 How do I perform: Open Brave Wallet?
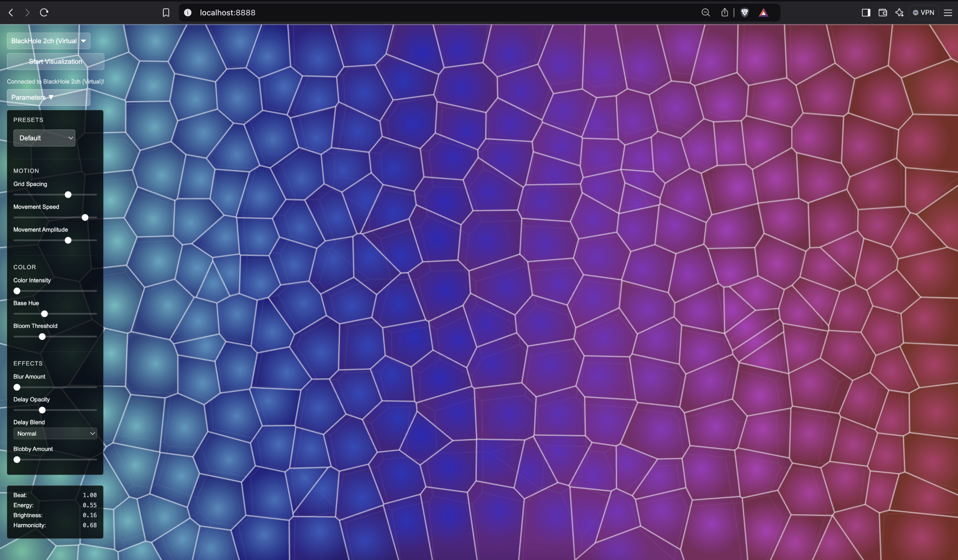[x=883, y=13]
